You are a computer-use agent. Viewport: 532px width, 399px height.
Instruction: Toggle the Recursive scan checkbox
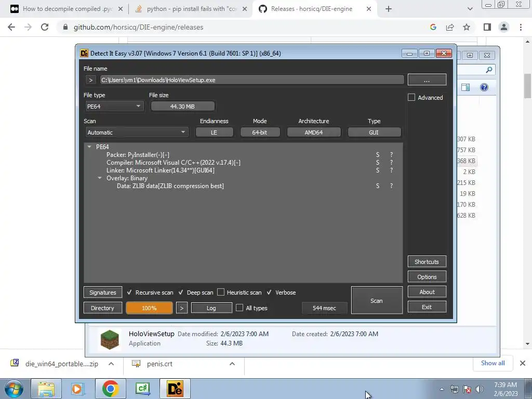click(129, 292)
